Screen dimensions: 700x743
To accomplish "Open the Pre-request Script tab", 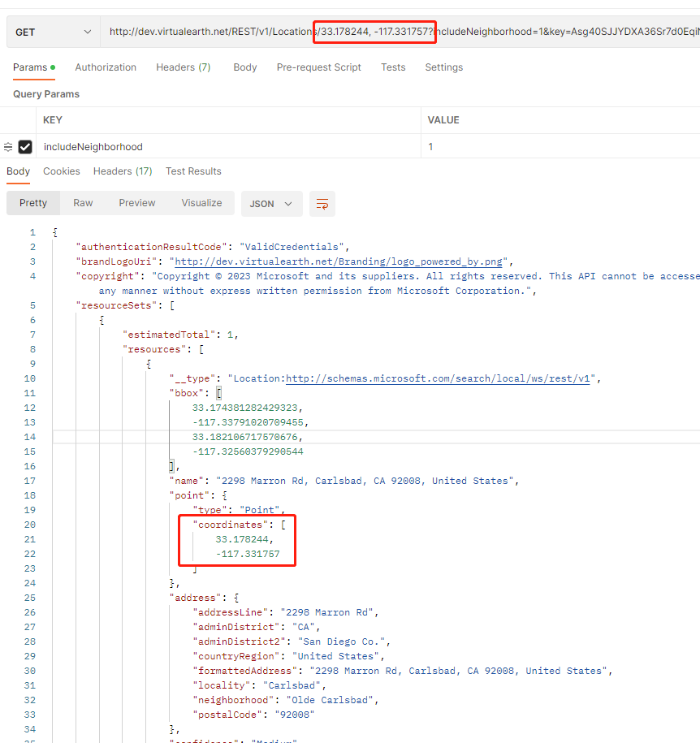I will (318, 67).
